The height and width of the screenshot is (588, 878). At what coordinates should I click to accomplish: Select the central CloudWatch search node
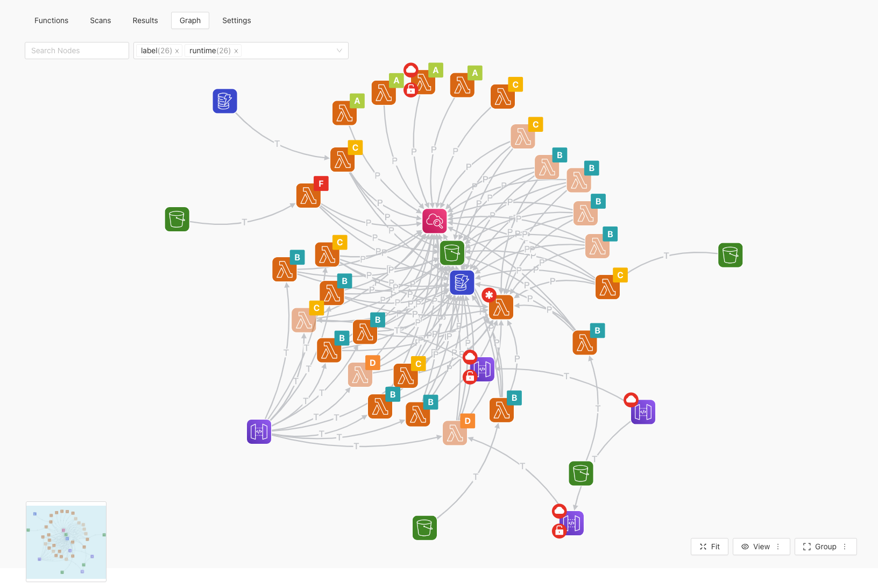(435, 221)
